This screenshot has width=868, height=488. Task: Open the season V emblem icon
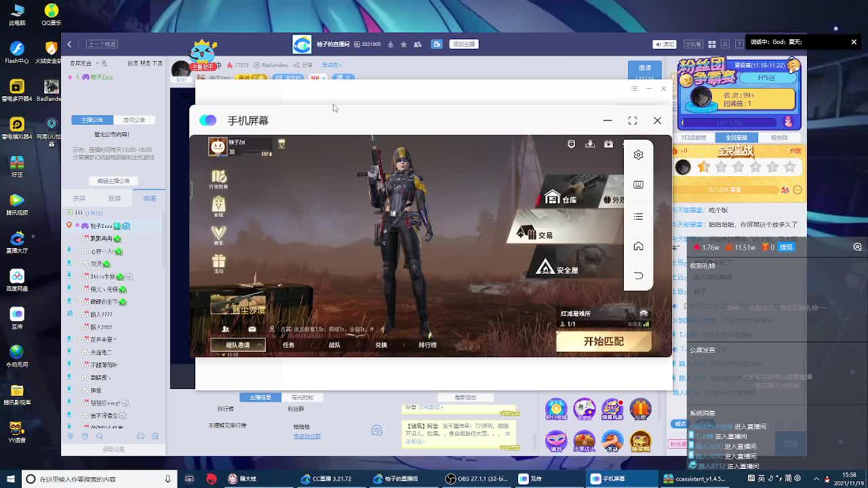tap(218, 235)
